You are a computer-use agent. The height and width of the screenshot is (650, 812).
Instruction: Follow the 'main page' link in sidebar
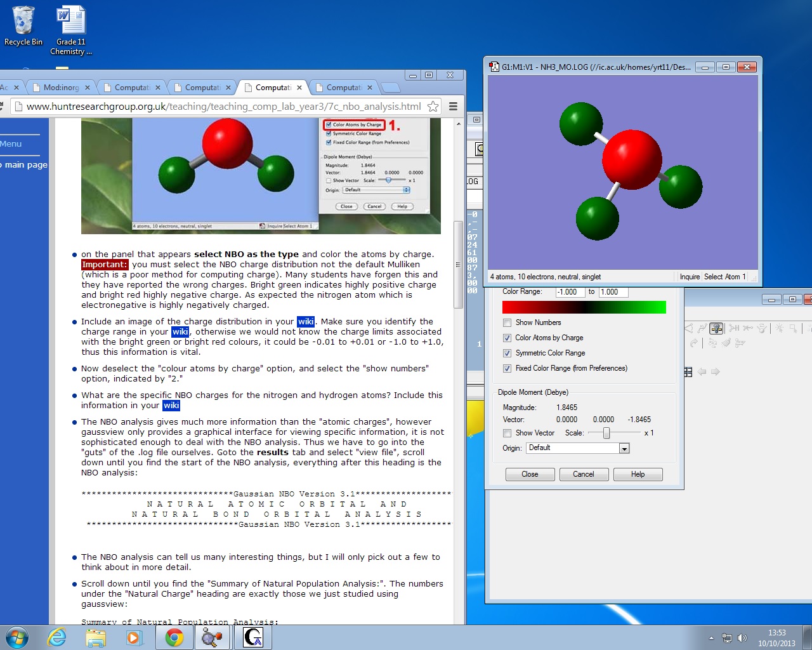click(x=26, y=165)
